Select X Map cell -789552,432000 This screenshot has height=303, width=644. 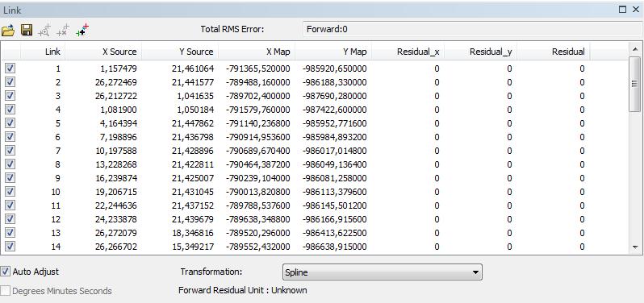click(x=258, y=247)
